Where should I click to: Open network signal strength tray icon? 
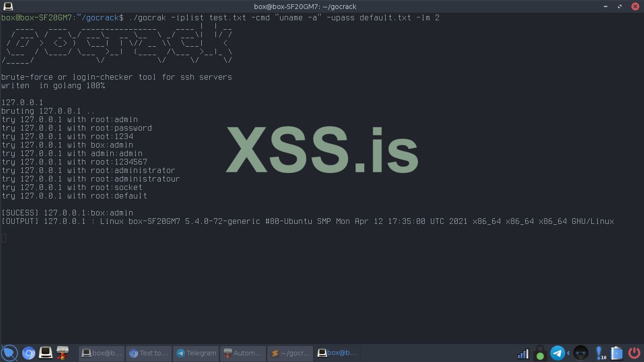click(523, 353)
